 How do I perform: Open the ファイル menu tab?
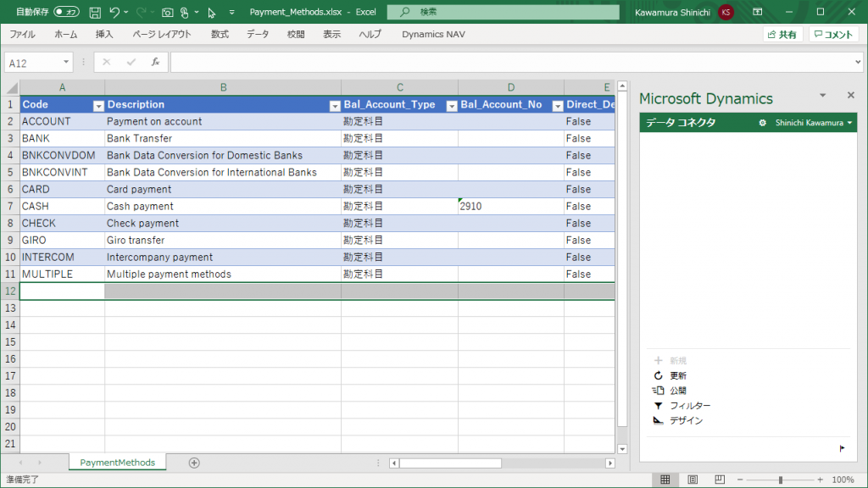(23, 34)
